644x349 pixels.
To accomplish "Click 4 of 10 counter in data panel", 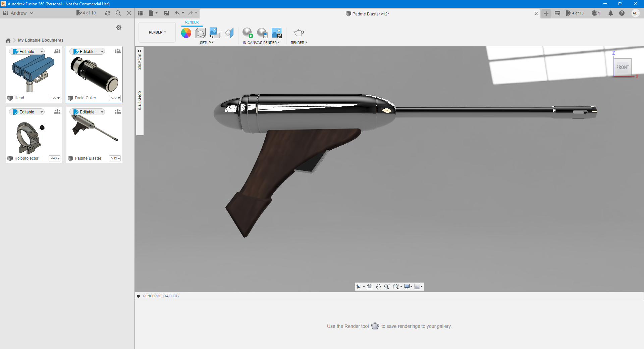I will [x=86, y=13].
